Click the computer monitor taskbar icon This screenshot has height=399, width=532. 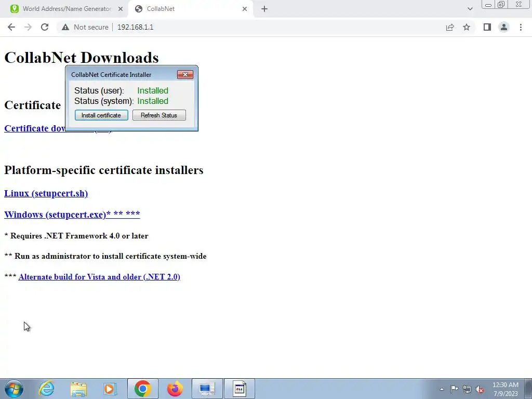tap(207, 389)
